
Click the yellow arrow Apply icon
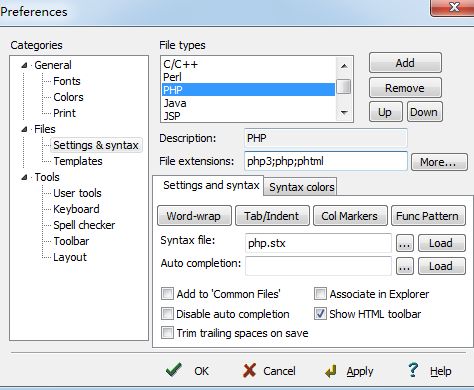tap(331, 371)
